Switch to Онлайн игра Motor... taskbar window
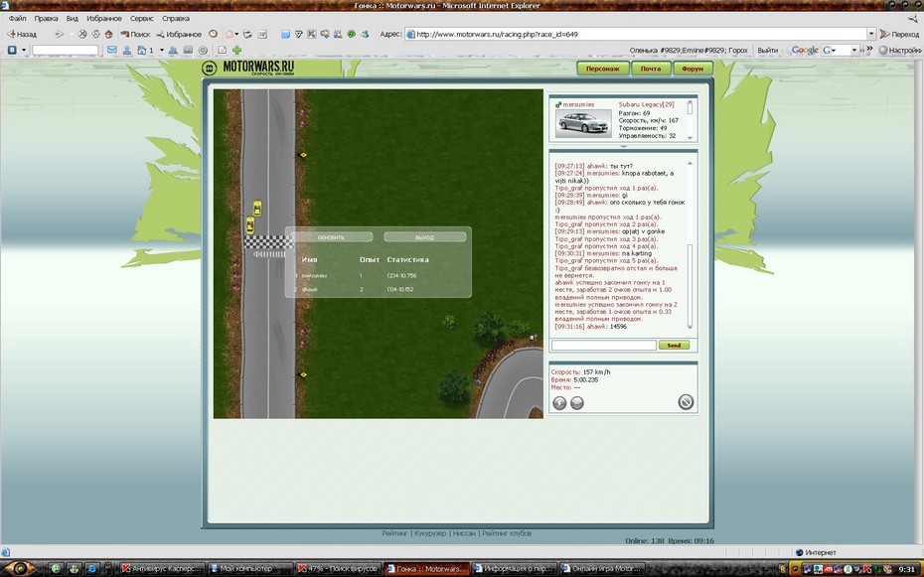Viewport: 924px width, 577px height. pos(603,569)
